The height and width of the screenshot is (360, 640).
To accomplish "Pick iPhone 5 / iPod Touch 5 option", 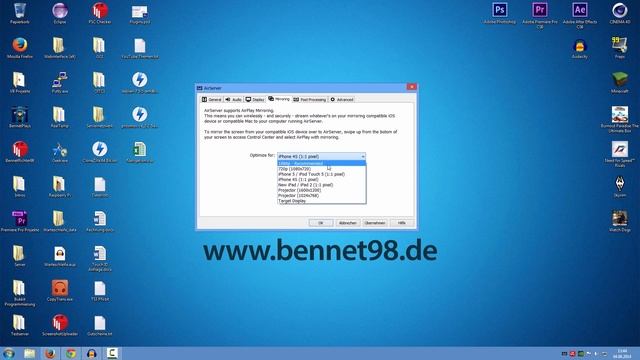I will (322, 174).
